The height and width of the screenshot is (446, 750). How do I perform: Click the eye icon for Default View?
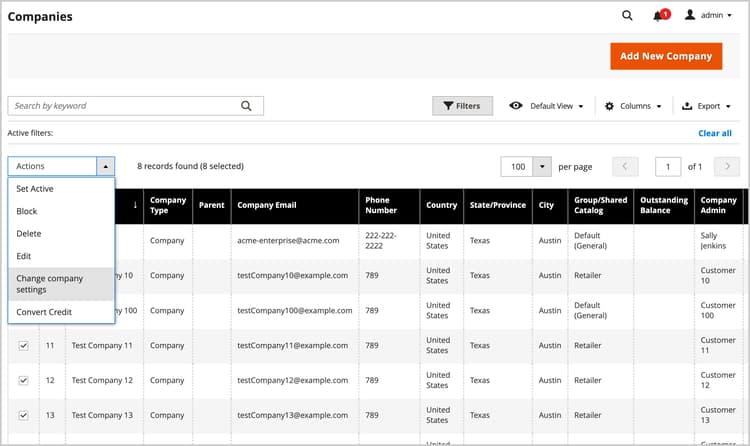[516, 106]
